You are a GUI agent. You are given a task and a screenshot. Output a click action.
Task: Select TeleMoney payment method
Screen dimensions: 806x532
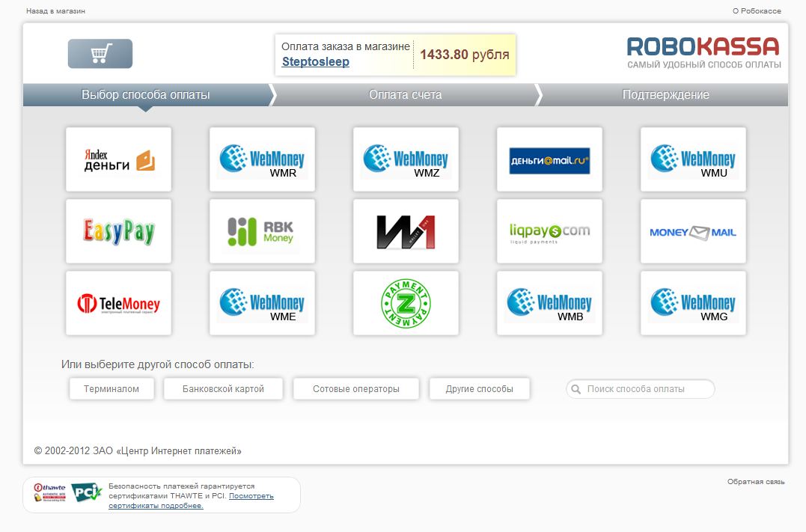pos(119,303)
